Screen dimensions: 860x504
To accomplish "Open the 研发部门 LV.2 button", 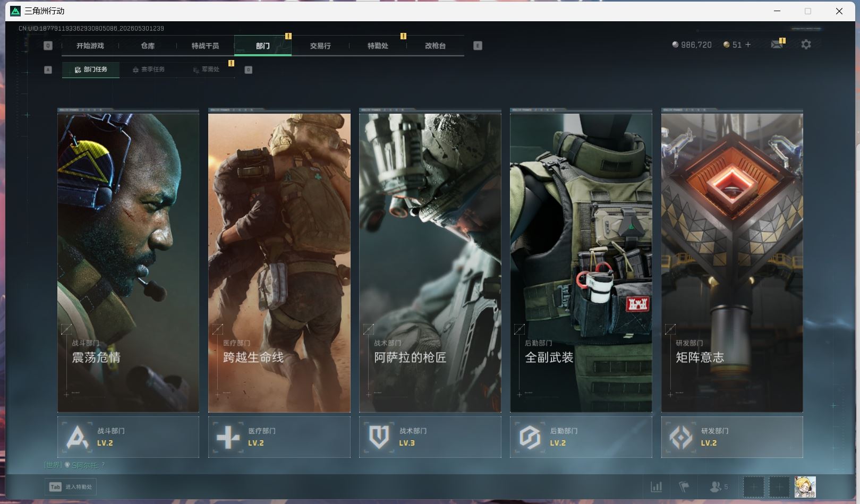I will pos(731,437).
